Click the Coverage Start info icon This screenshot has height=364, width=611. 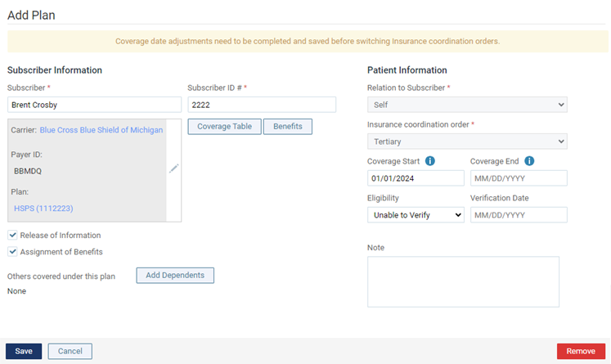(x=429, y=161)
